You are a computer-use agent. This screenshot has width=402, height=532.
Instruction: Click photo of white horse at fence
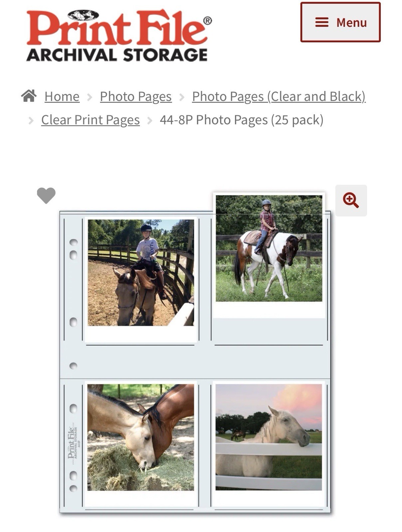pos(269,437)
